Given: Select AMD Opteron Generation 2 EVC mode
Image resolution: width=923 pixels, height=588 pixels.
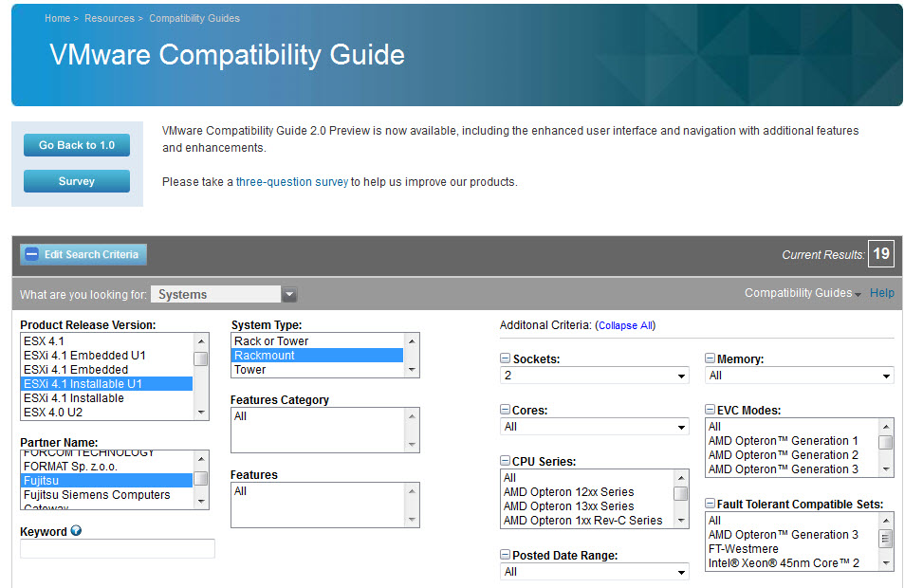Looking at the screenshot, I should pyautogui.click(x=792, y=455).
